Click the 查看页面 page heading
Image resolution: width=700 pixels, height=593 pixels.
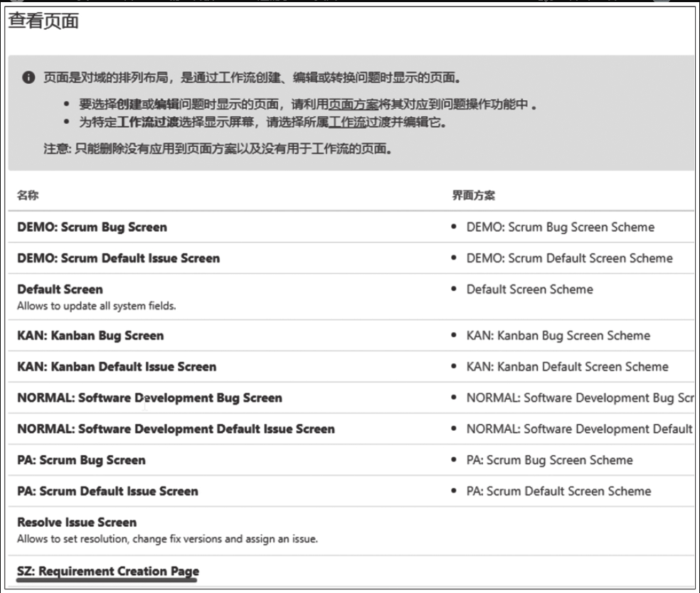pyautogui.click(x=44, y=21)
